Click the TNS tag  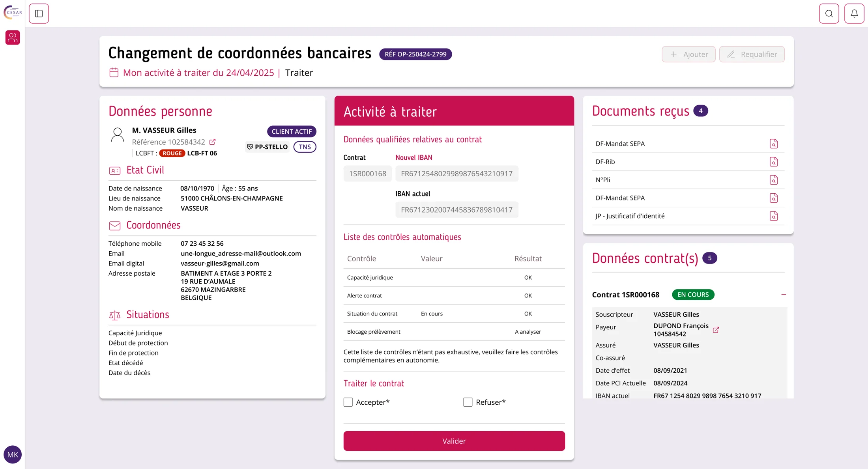[305, 147]
